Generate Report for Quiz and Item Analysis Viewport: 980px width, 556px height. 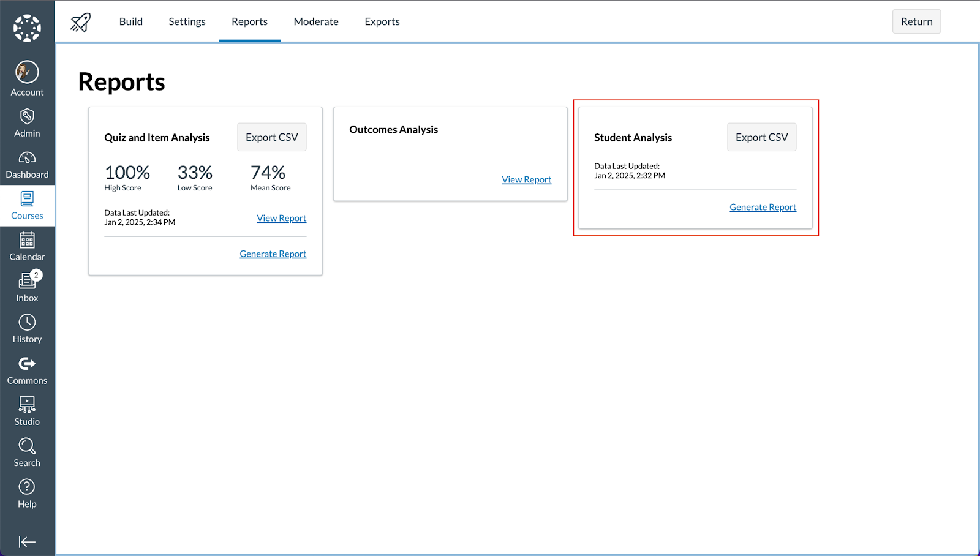tap(273, 254)
